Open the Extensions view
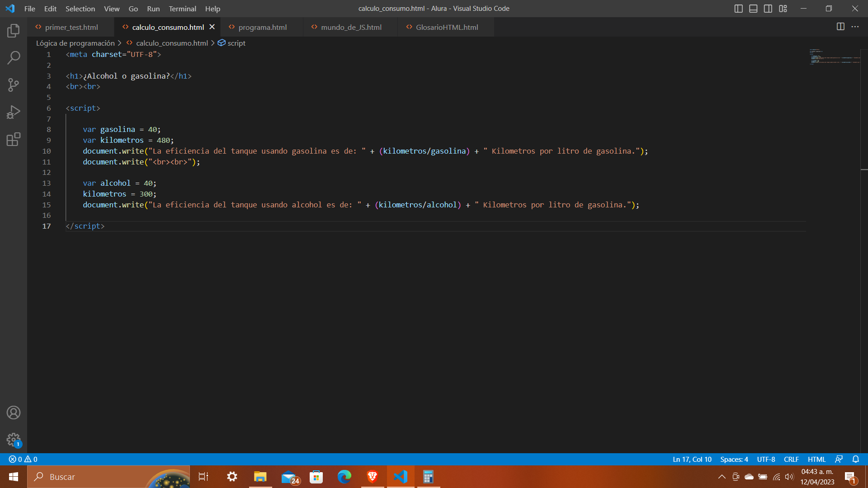The height and width of the screenshot is (488, 868). pos(14,139)
